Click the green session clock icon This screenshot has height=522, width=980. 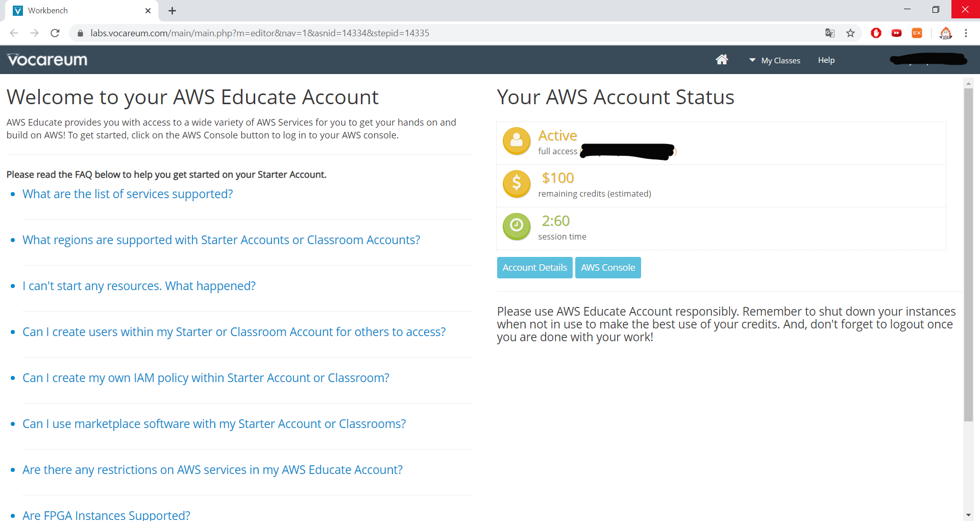click(517, 226)
